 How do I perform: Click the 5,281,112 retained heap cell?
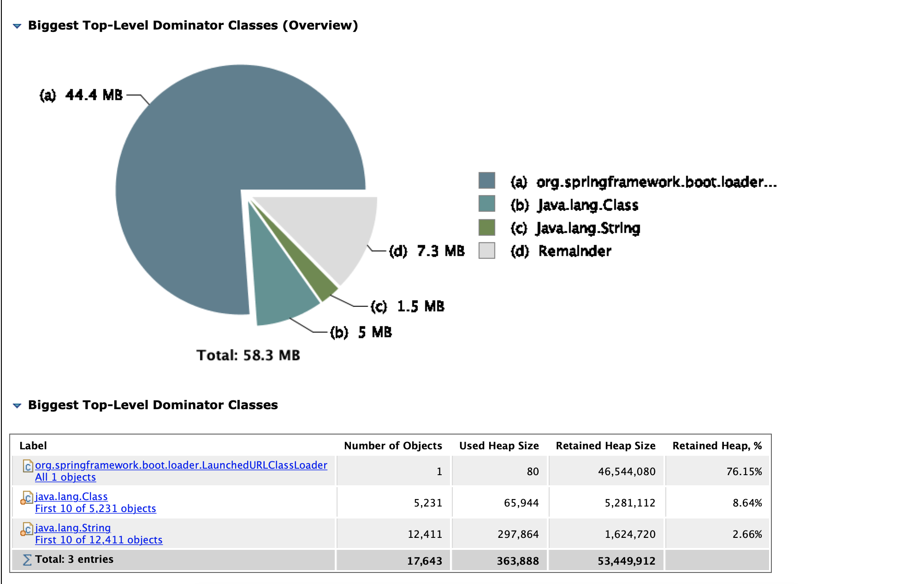pos(606,502)
